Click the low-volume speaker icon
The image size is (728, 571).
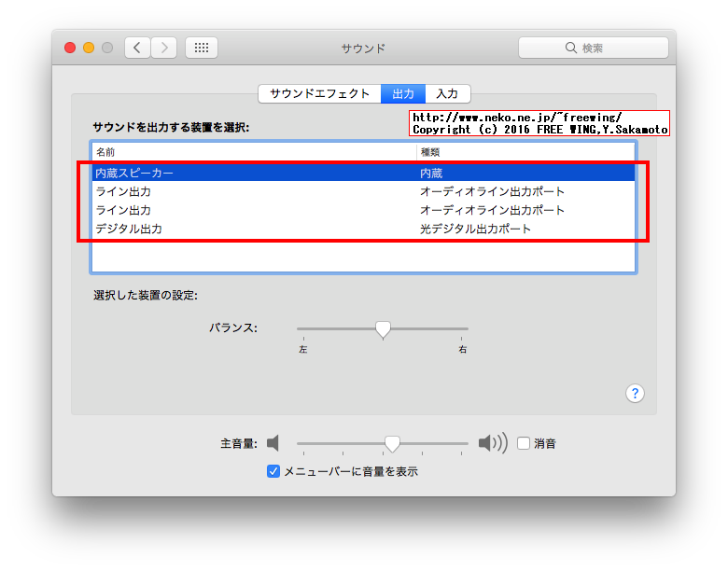pos(273,443)
